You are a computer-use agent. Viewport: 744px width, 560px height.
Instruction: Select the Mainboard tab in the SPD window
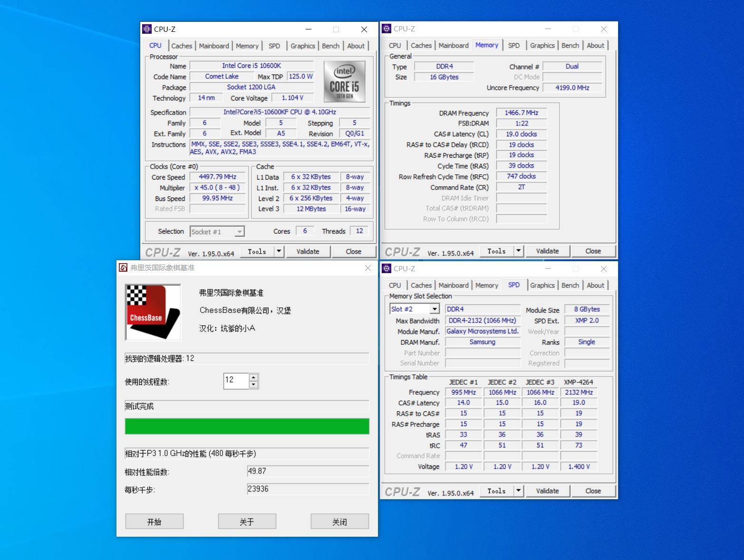(x=454, y=285)
